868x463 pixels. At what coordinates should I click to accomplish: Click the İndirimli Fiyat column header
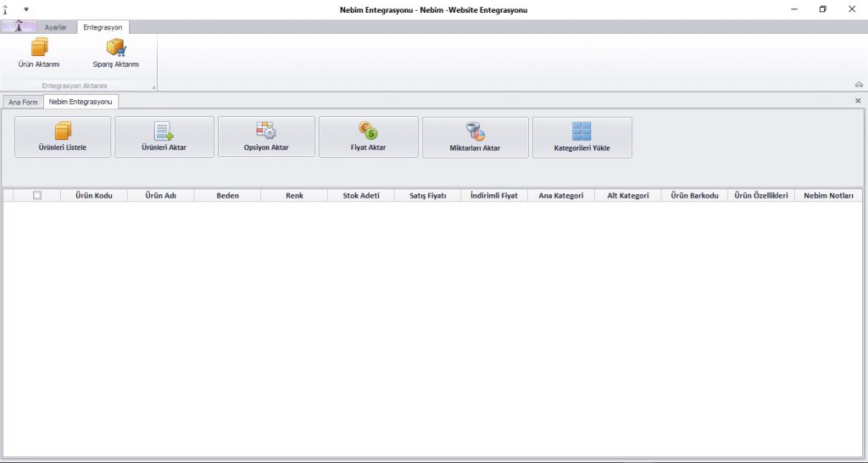494,196
